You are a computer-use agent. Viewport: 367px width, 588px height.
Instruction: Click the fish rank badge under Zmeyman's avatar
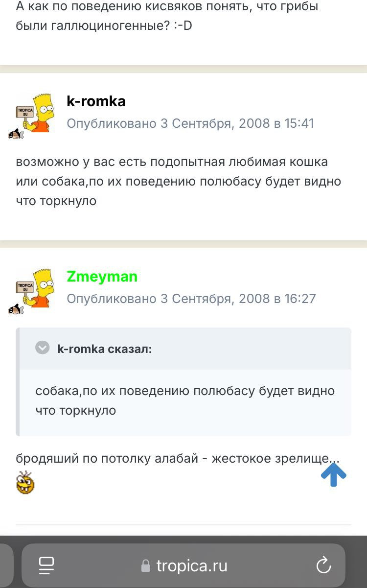click(16, 309)
